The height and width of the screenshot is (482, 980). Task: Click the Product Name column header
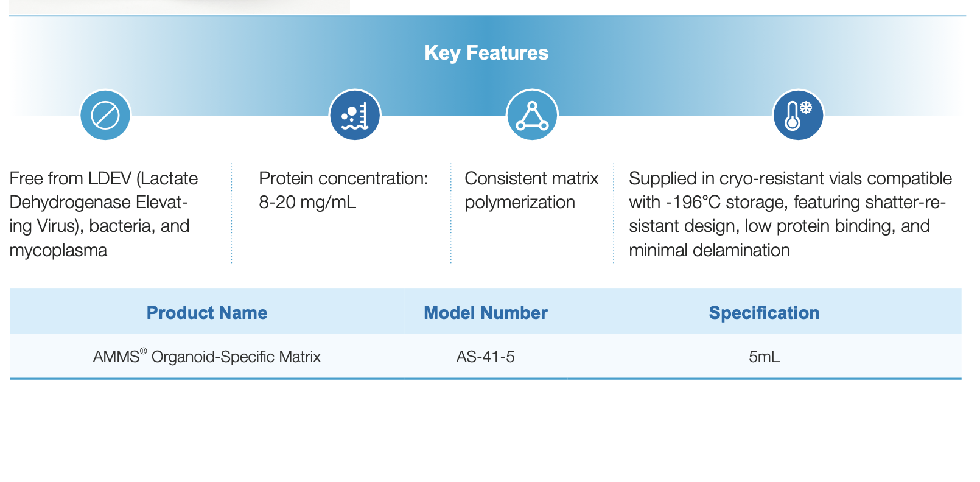point(207,313)
